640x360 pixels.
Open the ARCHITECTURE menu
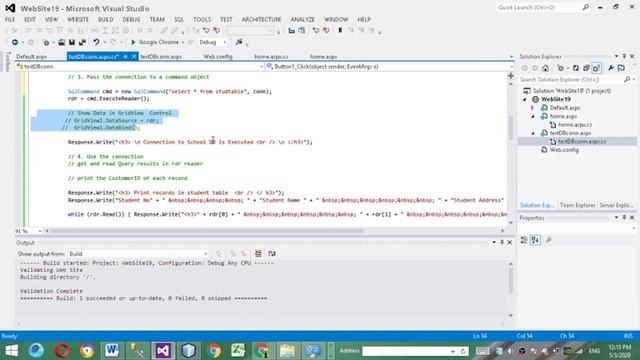click(261, 19)
